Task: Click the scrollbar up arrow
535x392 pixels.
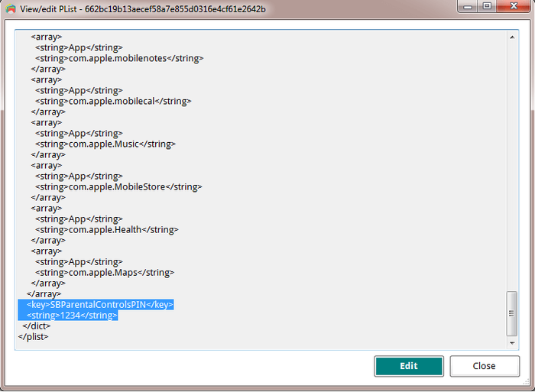Action: [x=512, y=37]
